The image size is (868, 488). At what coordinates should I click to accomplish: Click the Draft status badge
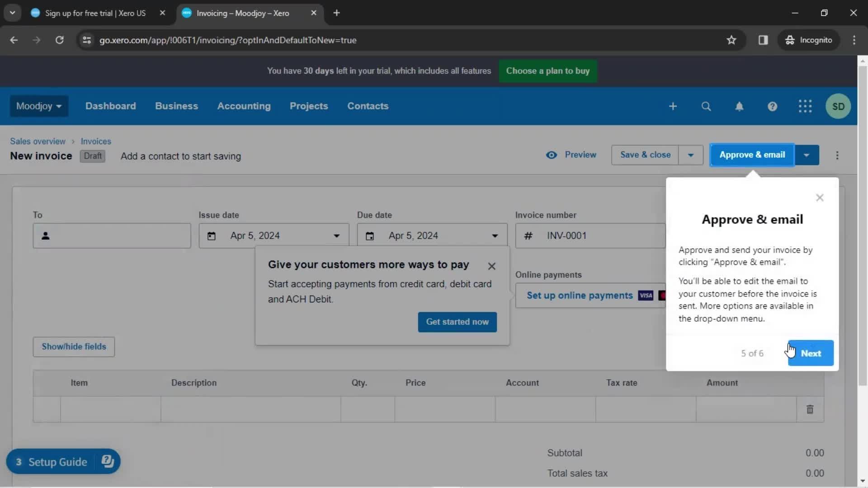93,156
